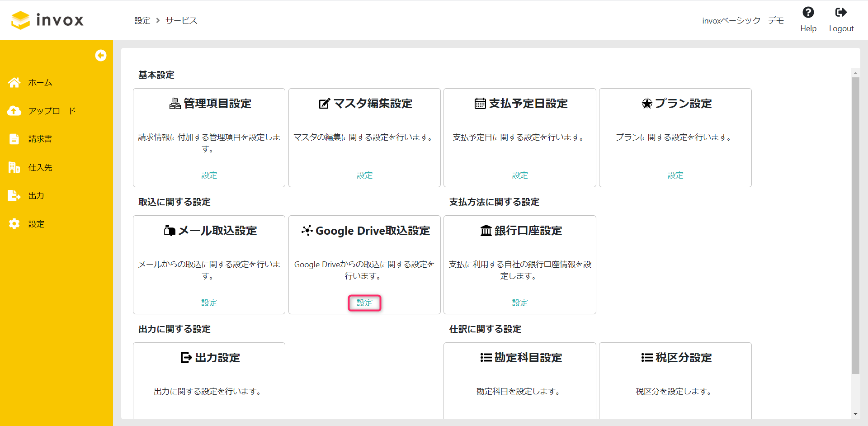Click the 出力に関する設定 section heading
The width and height of the screenshot is (868, 426).
coord(175,329)
